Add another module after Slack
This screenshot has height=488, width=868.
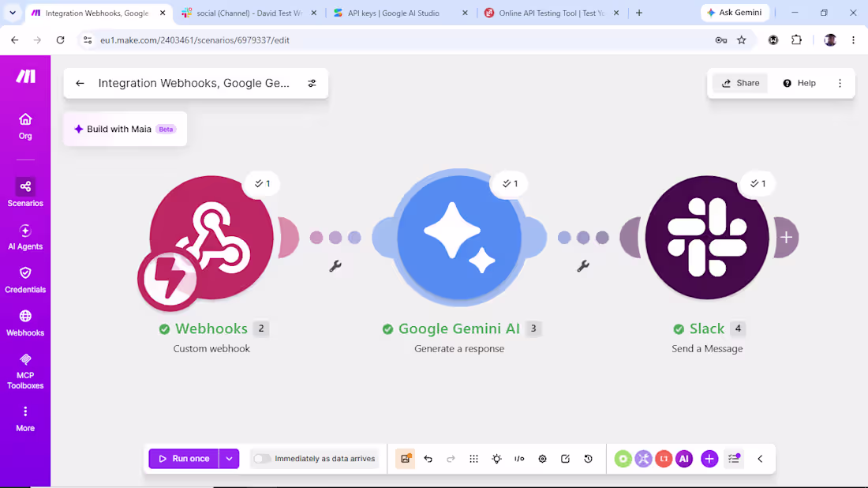pyautogui.click(x=786, y=238)
